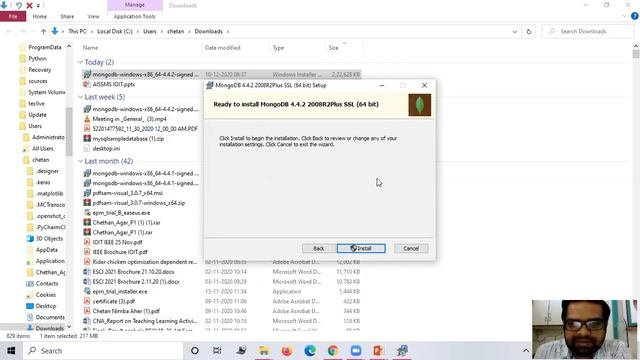Viewport: 640px width, 360px height.
Task: Click taskbar Search box
Action: coord(103,351)
